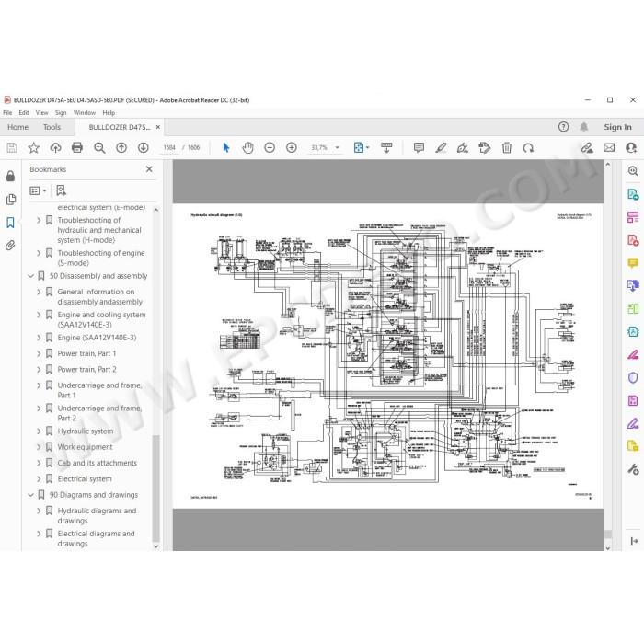Screen dimensions: 644x644
Task: Collapse the 90 Diagrams and drawings bookmark
Action: coord(30,495)
